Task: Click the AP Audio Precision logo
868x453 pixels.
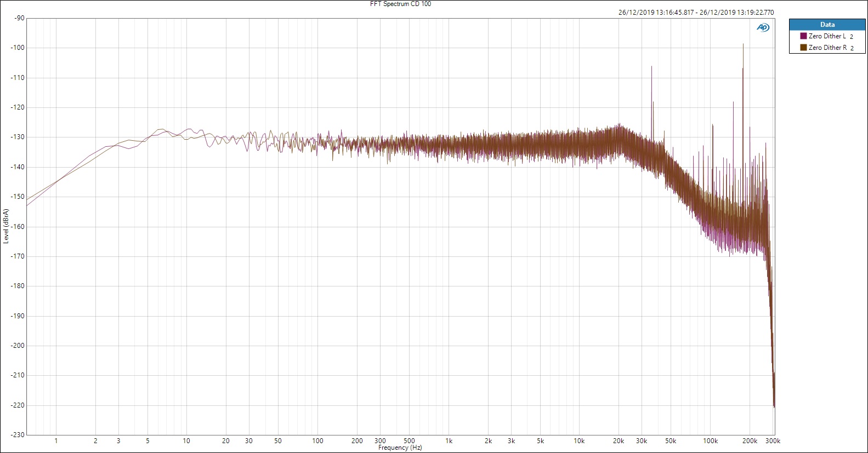Action: [x=763, y=27]
